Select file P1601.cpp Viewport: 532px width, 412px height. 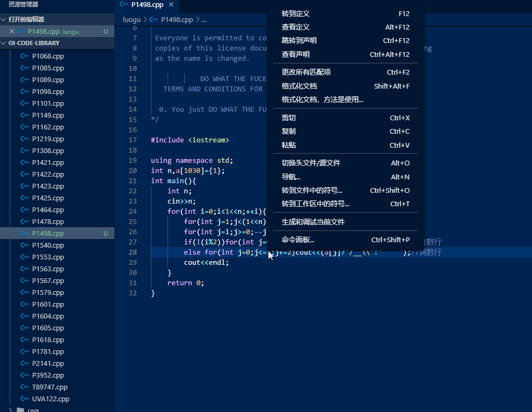pyautogui.click(x=48, y=305)
